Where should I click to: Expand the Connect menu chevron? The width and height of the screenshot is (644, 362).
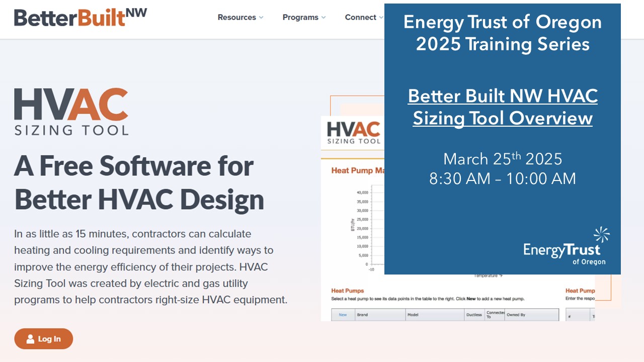click(x=381, y=18)
